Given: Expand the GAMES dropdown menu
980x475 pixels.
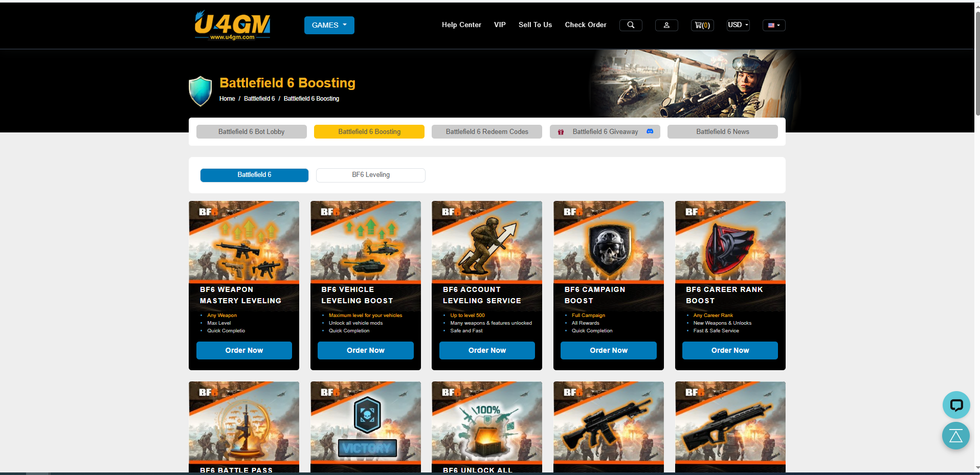Looking at the screenshot, I should [329, 25].
